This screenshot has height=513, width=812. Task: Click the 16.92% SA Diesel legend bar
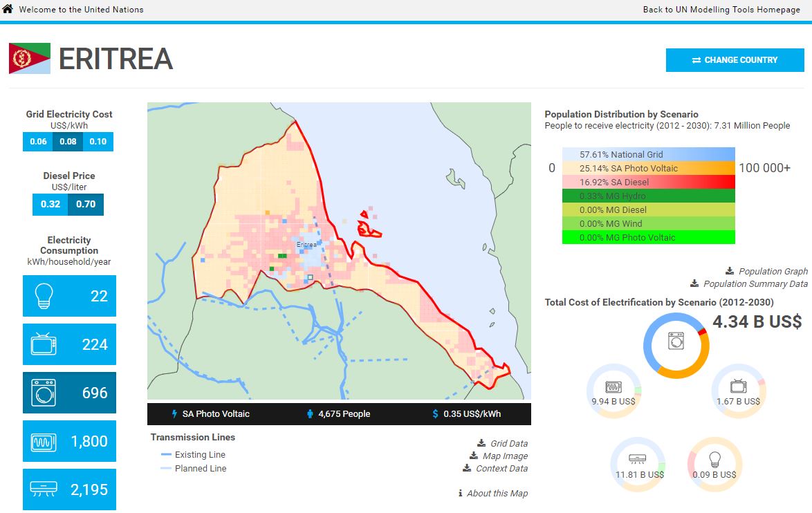point(648,183)
